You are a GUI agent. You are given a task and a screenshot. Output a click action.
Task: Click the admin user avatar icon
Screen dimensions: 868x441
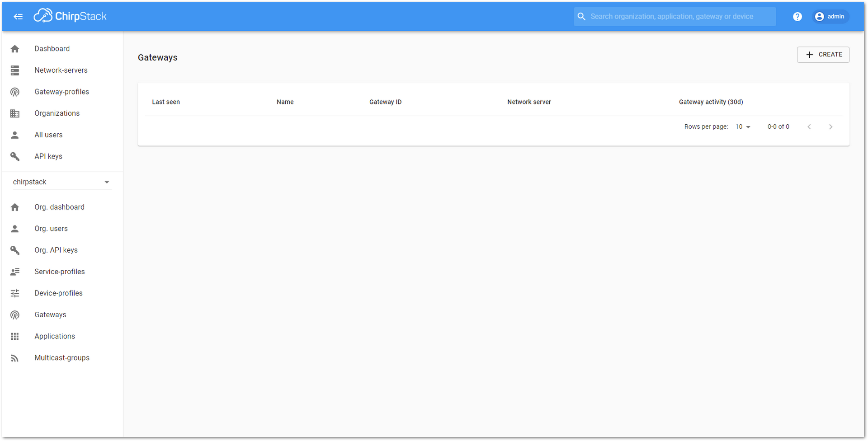coord(819,17)
